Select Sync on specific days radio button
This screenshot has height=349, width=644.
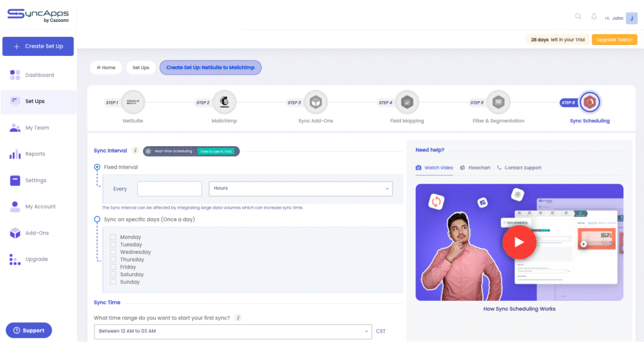pos(97,220)
